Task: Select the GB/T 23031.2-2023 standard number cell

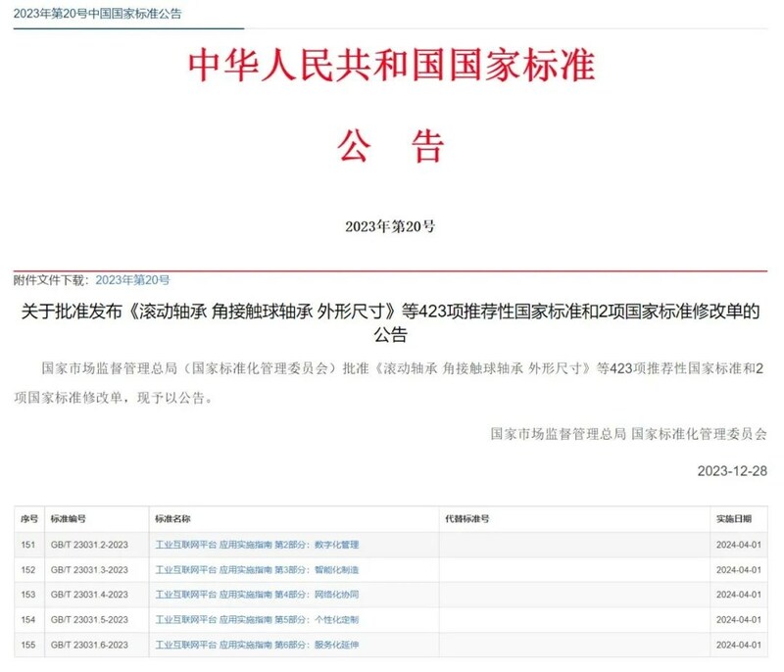Action: (90, 545)
